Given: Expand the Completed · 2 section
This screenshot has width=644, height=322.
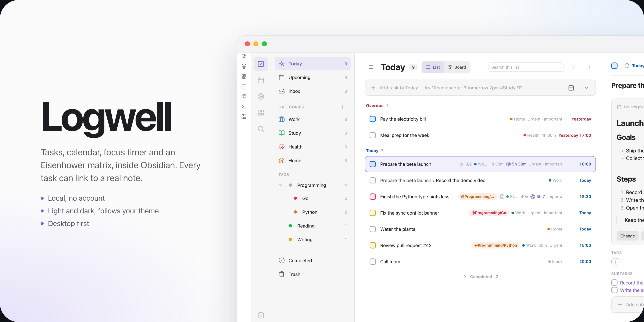Looking at the screenshot, I should 481,277.
